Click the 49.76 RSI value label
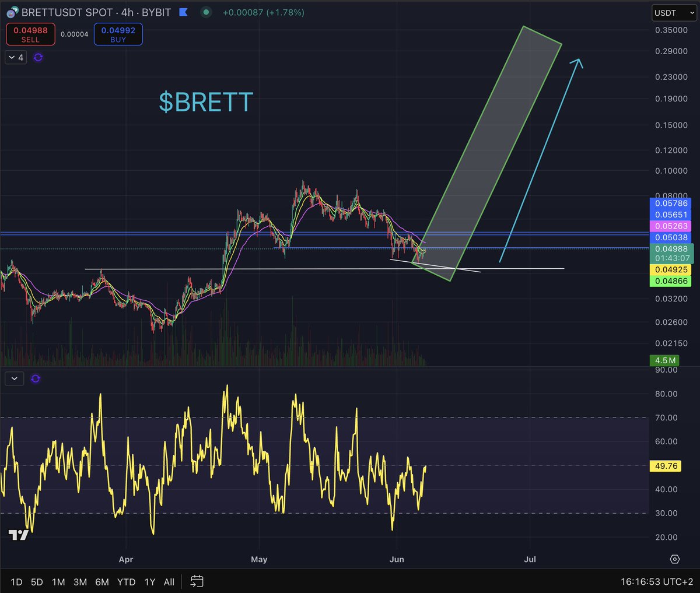The height and width of the screenshot is (593, 700). click(666, 466)
